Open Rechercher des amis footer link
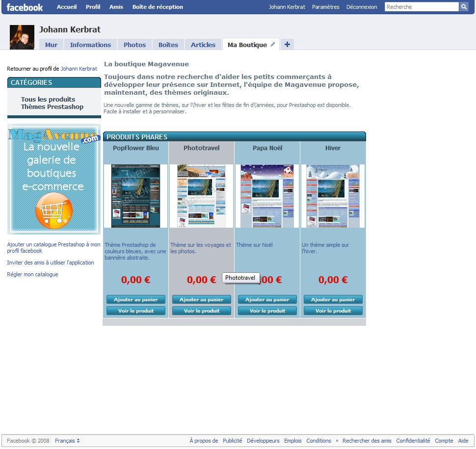Image resolution: width=476 pixels, height=449 pixels. coord(367,441)
